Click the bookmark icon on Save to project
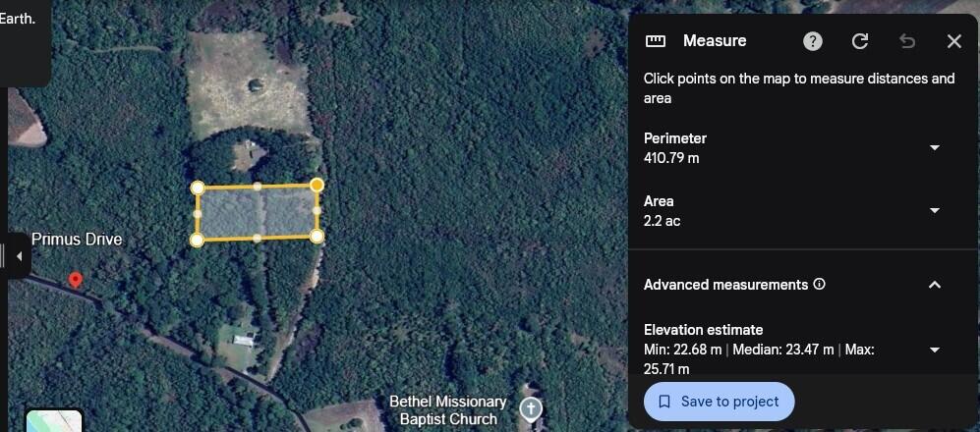980x432 pixels. [665, 402]
